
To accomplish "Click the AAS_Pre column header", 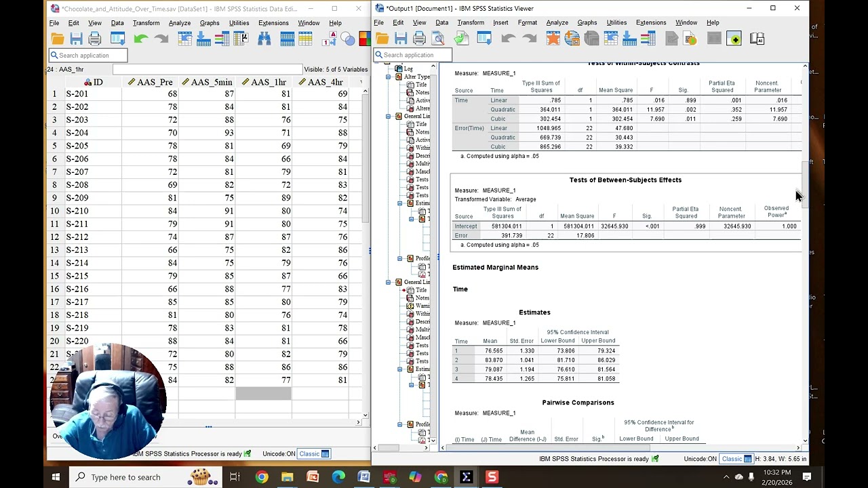I will pyautogui.click(x=150, y=82).
